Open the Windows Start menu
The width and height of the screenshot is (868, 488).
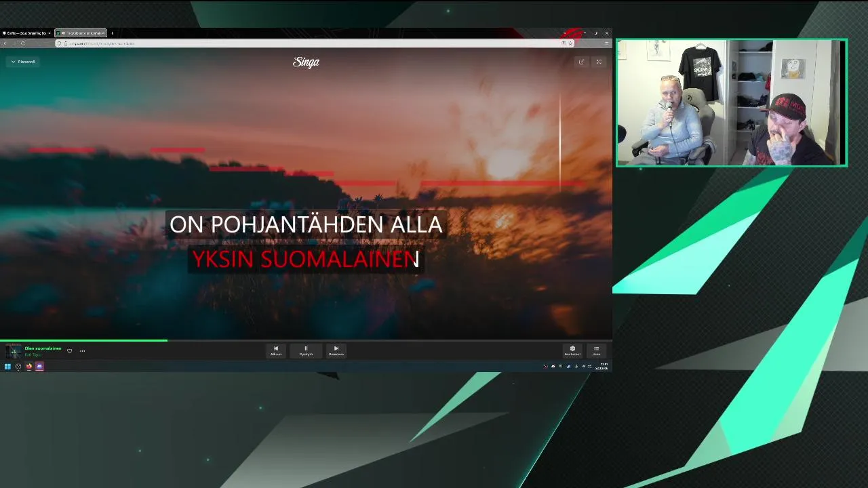pos(7,366)
